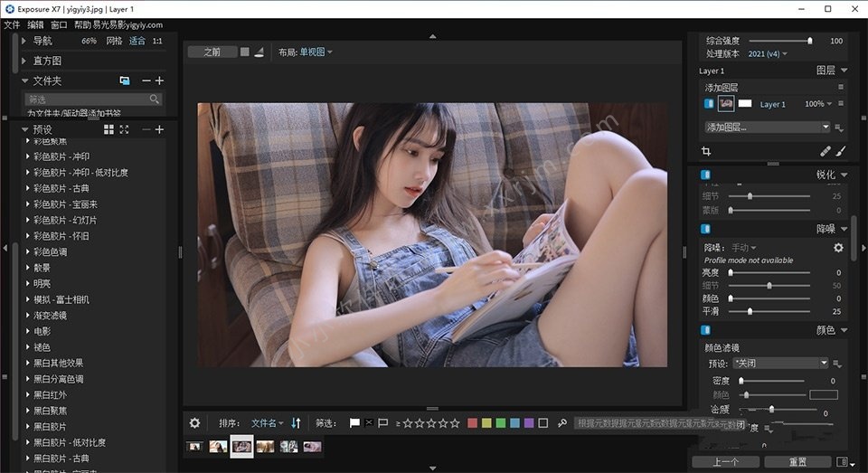Open the 编辑 menu

point(35,25)
